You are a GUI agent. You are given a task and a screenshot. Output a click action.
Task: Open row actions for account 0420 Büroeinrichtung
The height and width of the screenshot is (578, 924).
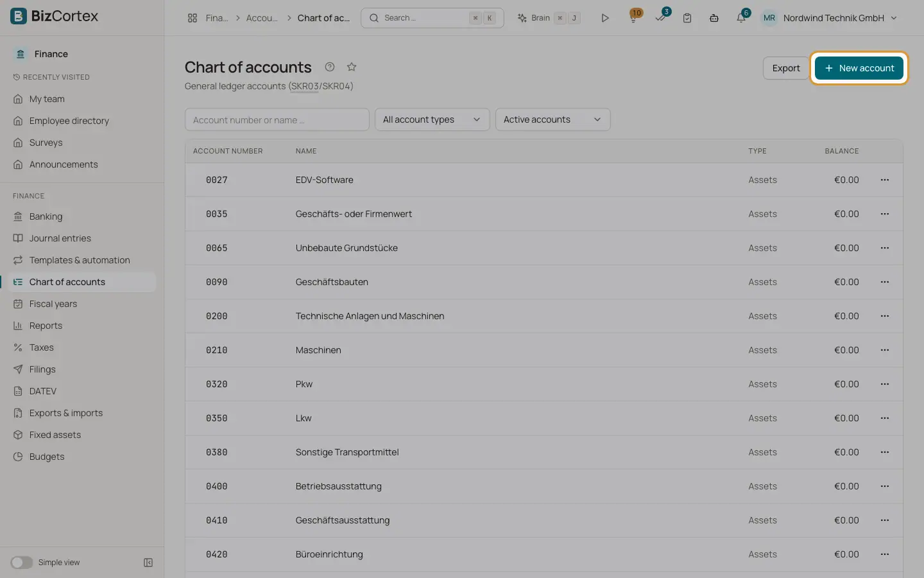[885, 554]
